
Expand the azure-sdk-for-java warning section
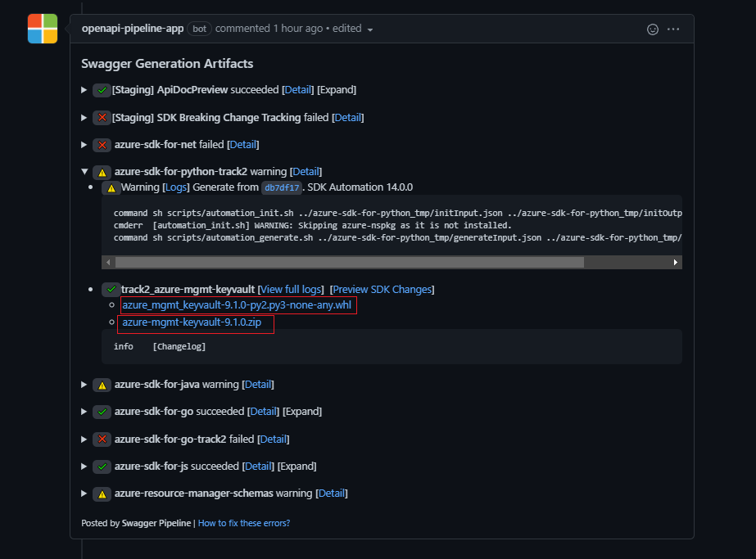[85, 385]
